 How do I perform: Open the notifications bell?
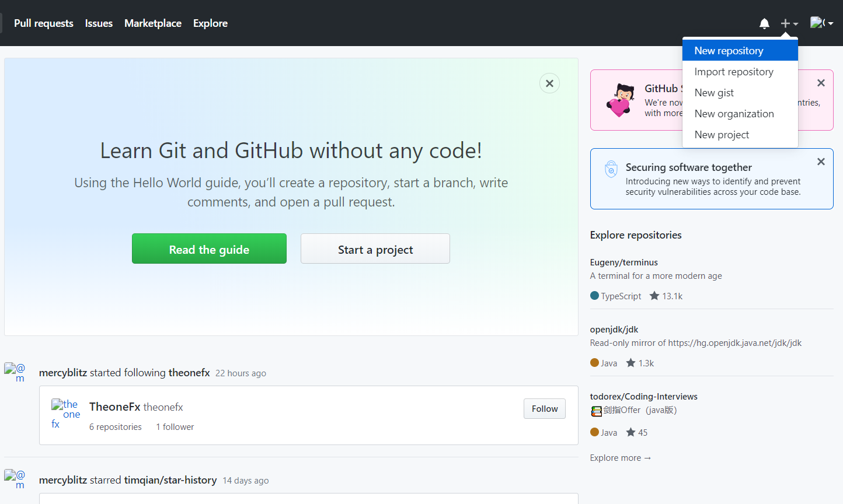[x=764, y=23]
